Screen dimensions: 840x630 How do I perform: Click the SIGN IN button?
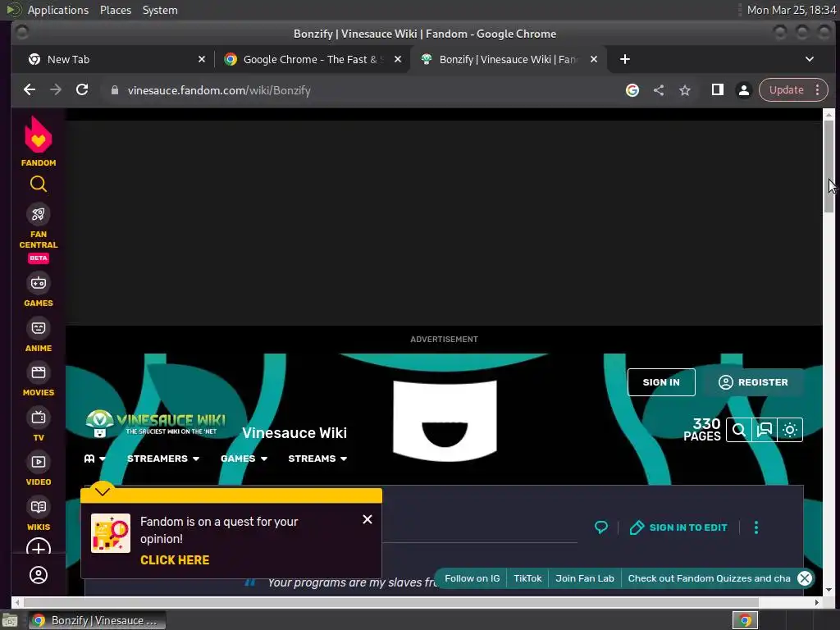661,382
